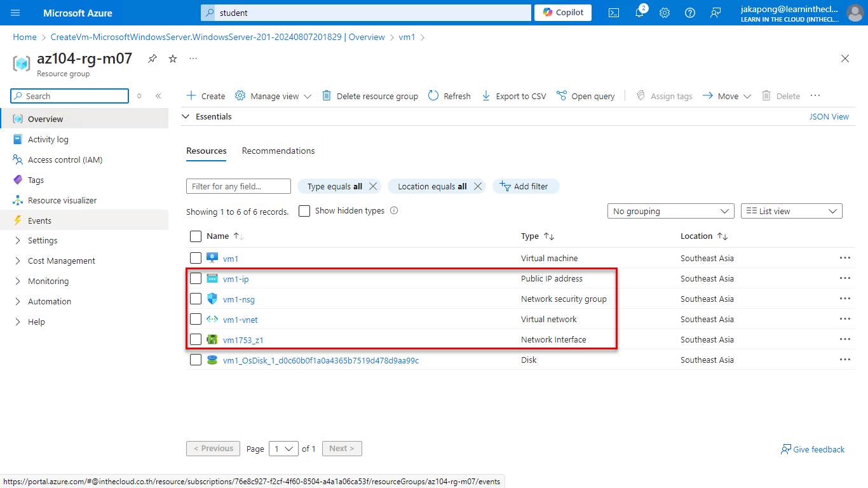868x488 pixels.
Task: Open portal settings gear
Action: click(665, 13)
